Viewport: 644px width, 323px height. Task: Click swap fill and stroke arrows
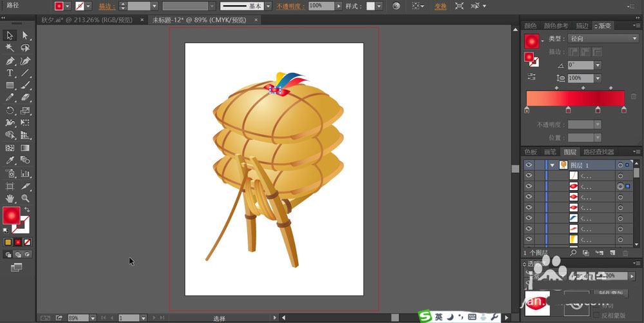27,210
